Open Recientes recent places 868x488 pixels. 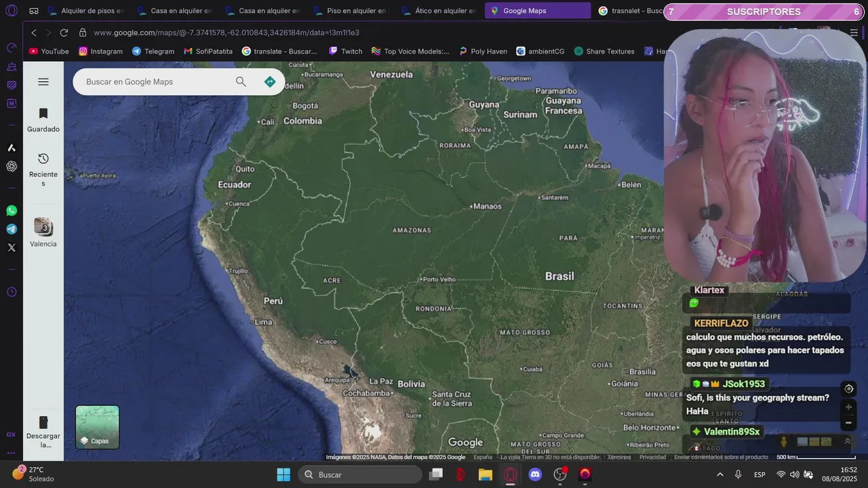43,169
